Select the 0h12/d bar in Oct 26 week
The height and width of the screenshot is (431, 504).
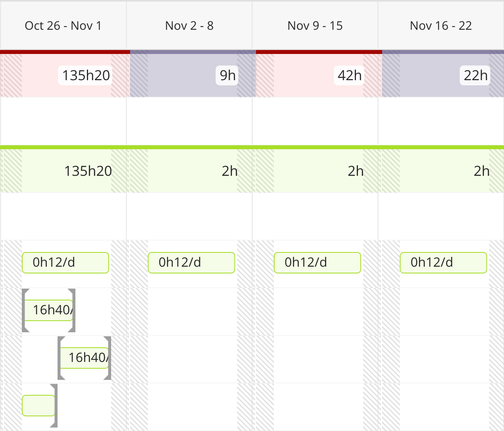(65, 263)
